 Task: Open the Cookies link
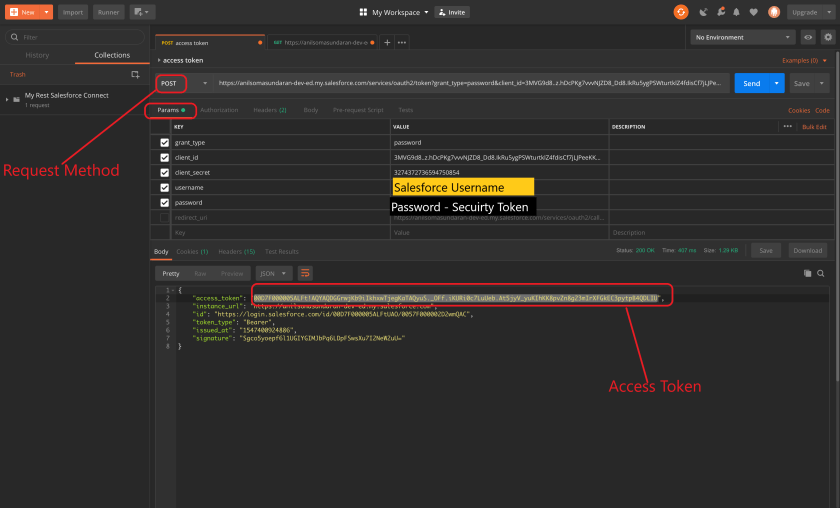coord(799,110)
